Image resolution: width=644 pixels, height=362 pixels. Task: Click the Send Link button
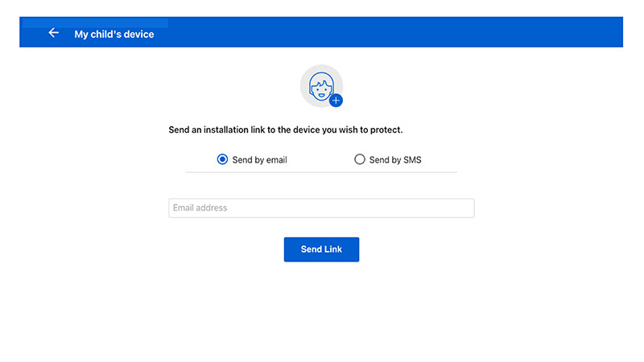click(x=321, y=249)
